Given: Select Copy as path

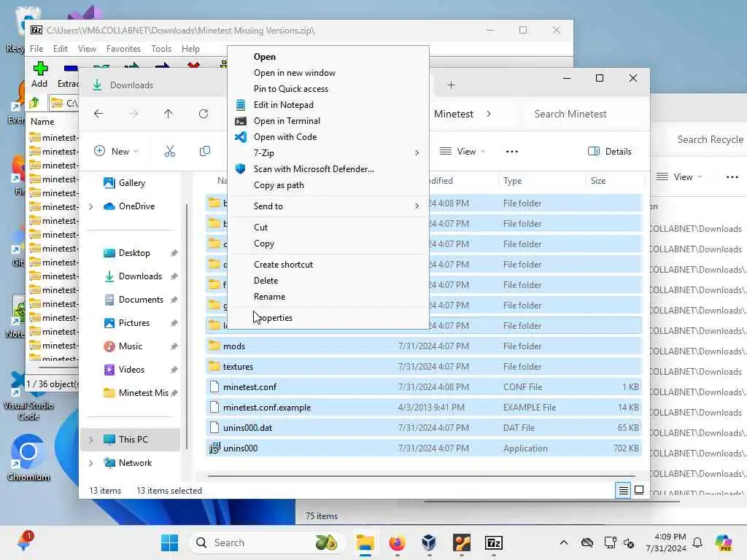Looking at the screenshot, I should 279,185.
